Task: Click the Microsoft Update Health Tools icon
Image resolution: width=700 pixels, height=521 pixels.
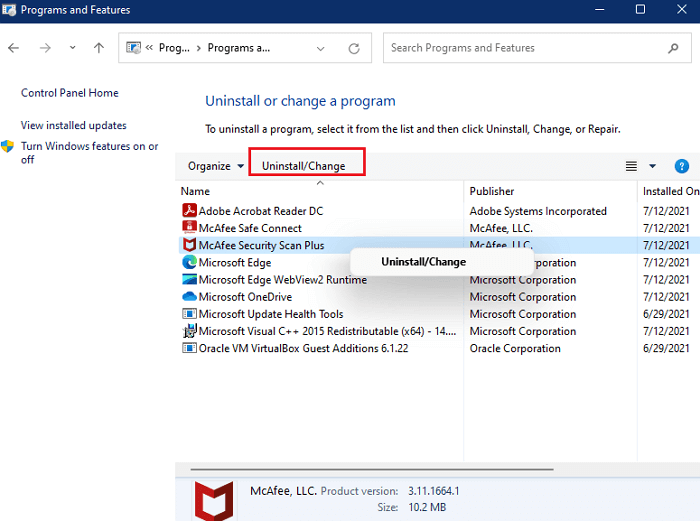Action: [189, 313]
